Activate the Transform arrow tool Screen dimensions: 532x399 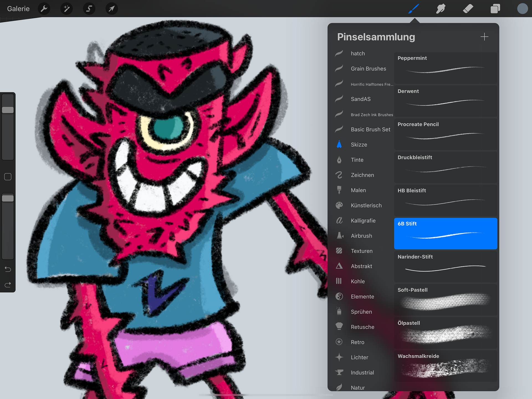tap(111, 9)
